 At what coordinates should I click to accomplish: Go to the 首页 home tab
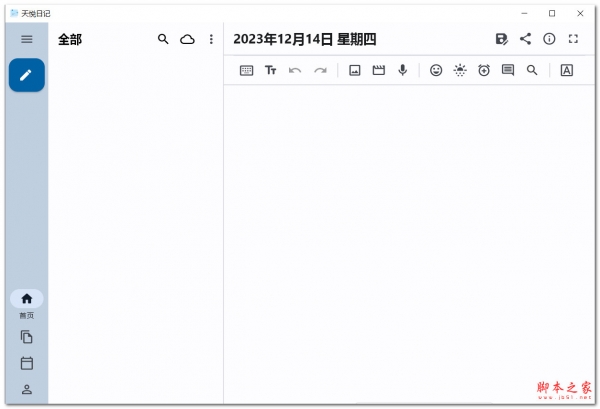coord(26,304)
